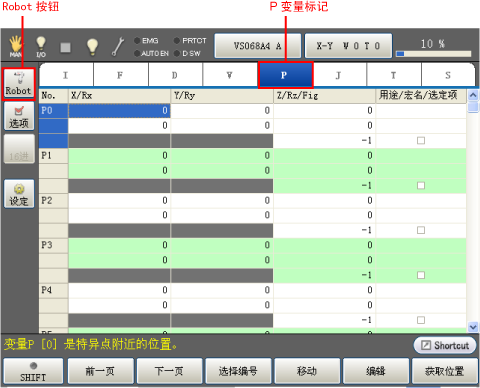
Task: Click the X-Y W0 T0 coordinate button
Action: tap(348, 46)
